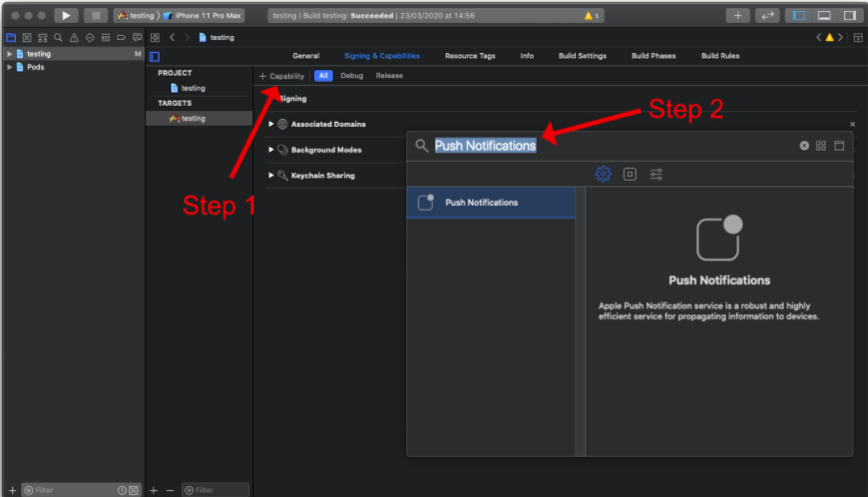
Task: Select testing under PROJECT
Action: pyautogui.click(x=194, y=88)
